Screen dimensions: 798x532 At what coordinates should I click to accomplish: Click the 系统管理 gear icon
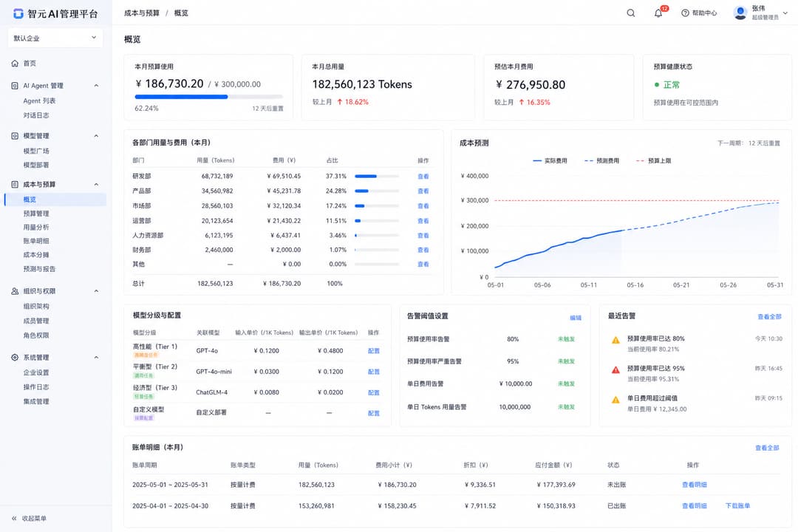(x=15, y=358)
